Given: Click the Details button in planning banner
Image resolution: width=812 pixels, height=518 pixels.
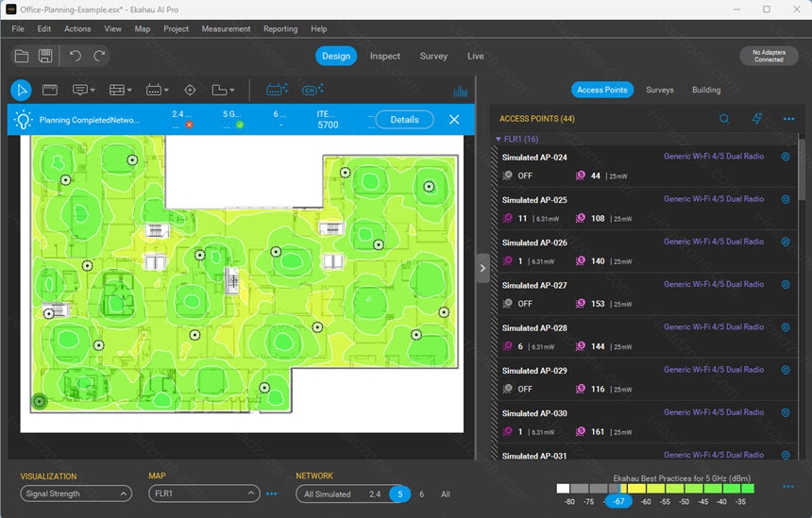Looking at the screenshot, I should pyautogui.click(x=404, y=120).
